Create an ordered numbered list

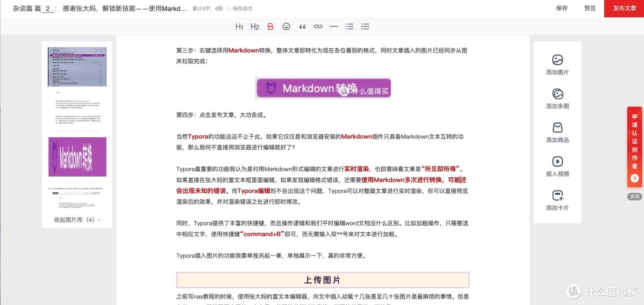coord(365,26)
